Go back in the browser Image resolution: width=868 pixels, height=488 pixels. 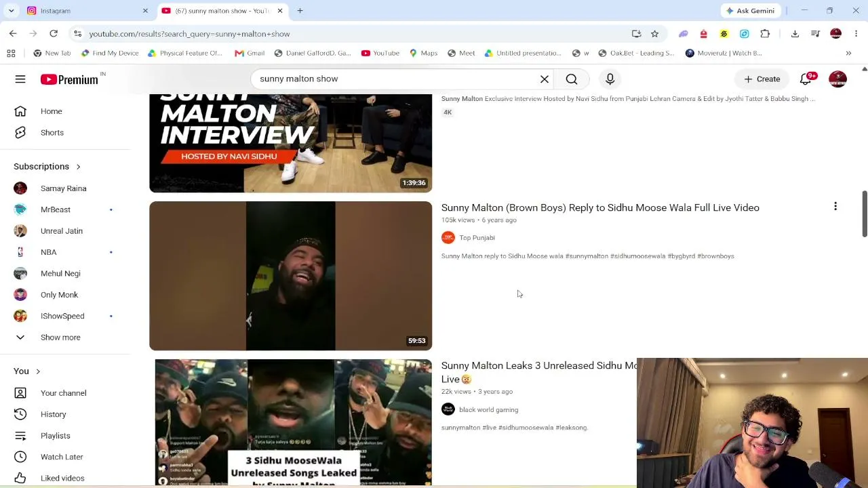tap(13, 34)
